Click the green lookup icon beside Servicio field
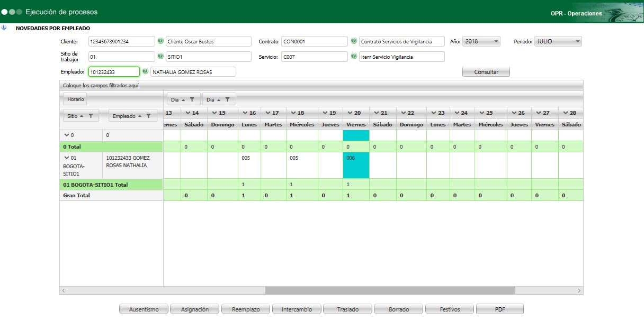Viewport: 644px width, 330px height. 354,56
